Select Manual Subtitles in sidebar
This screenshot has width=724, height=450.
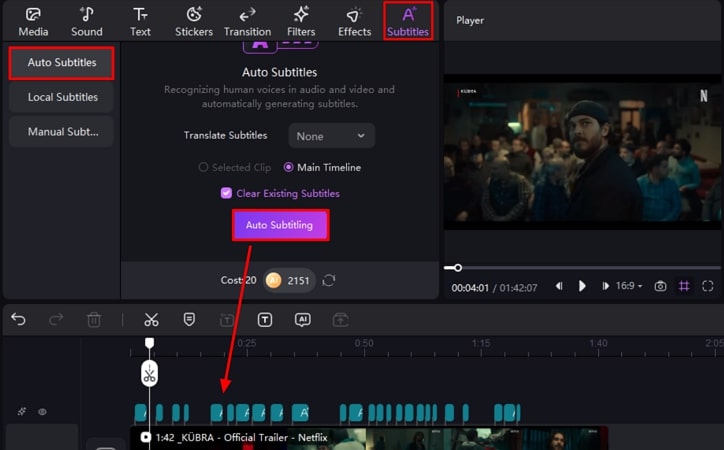click(x=61, y=132)
